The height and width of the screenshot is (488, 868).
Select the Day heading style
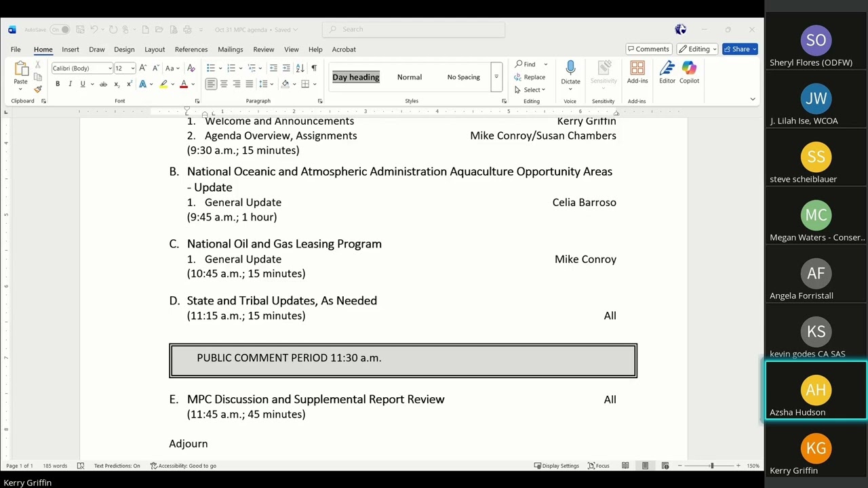click(356, 77)
